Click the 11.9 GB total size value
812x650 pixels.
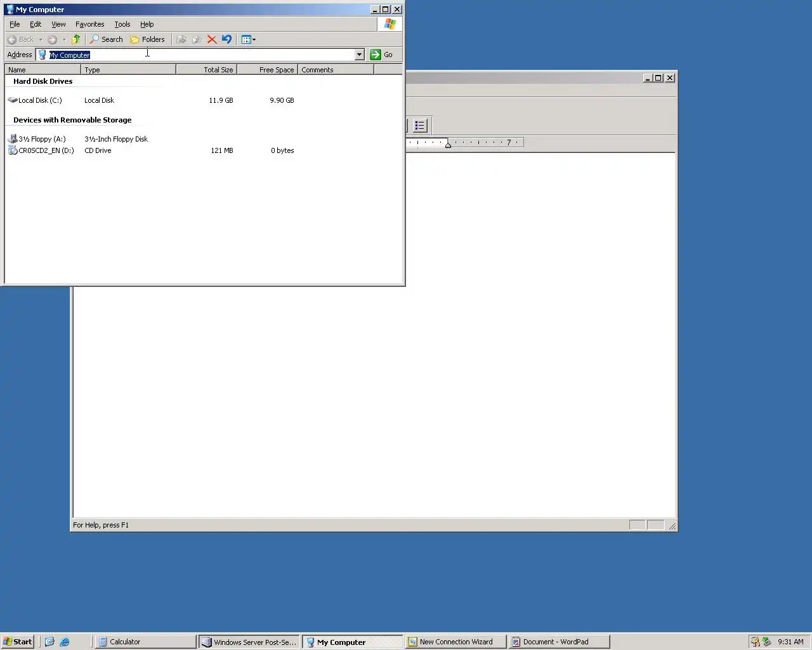[221, 100]
